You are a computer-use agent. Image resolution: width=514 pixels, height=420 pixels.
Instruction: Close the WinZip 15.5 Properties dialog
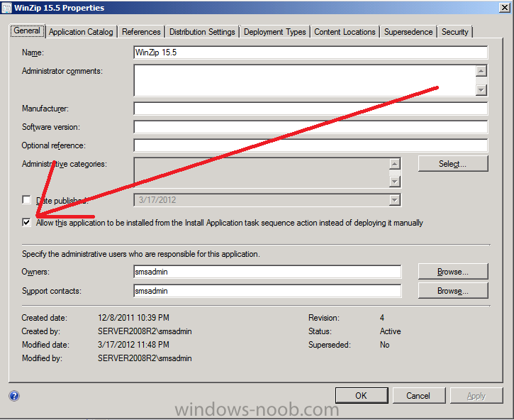click(x=504, y=8)
